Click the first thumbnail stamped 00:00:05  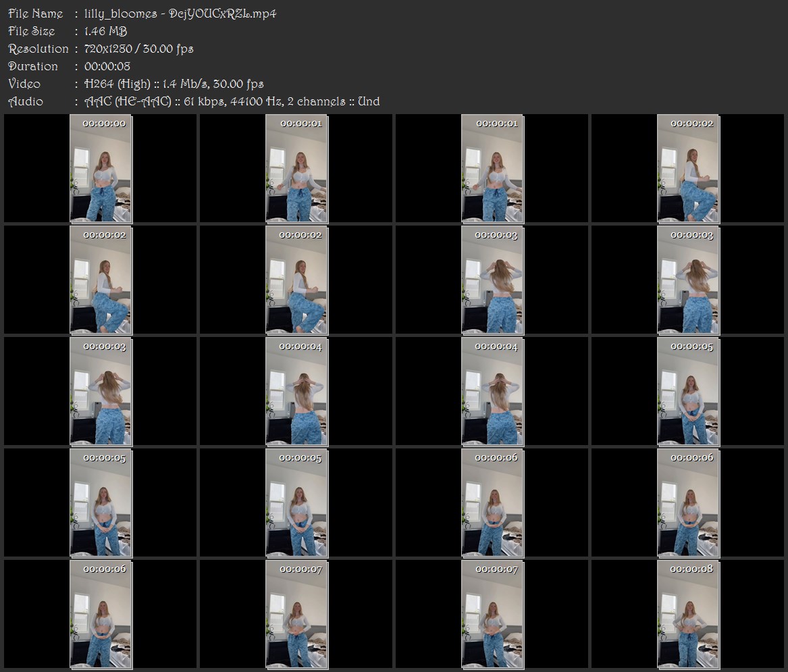point(689,392)
